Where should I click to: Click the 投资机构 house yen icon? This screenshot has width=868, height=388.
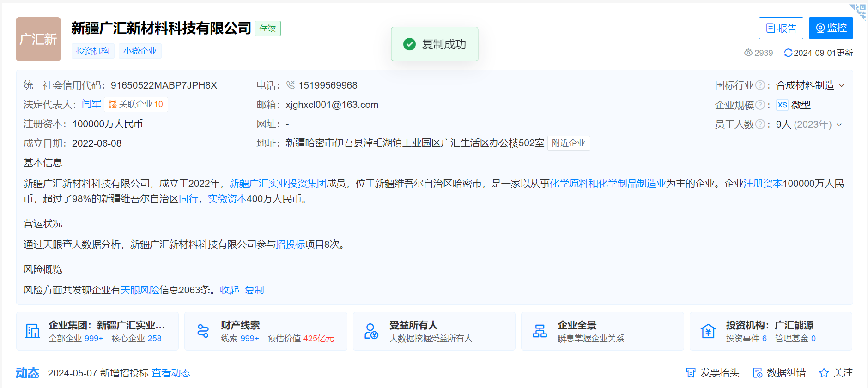pos(708,331)
